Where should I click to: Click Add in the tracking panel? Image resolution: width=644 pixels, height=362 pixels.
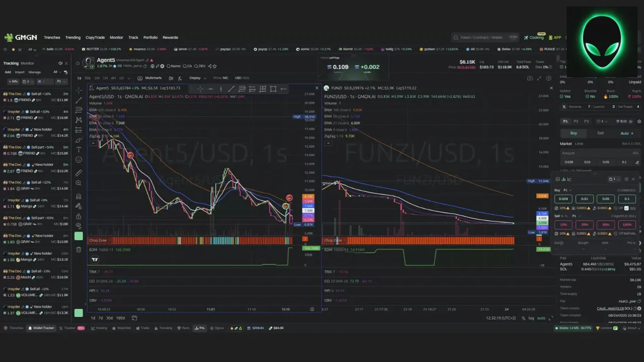coord(8,72)
